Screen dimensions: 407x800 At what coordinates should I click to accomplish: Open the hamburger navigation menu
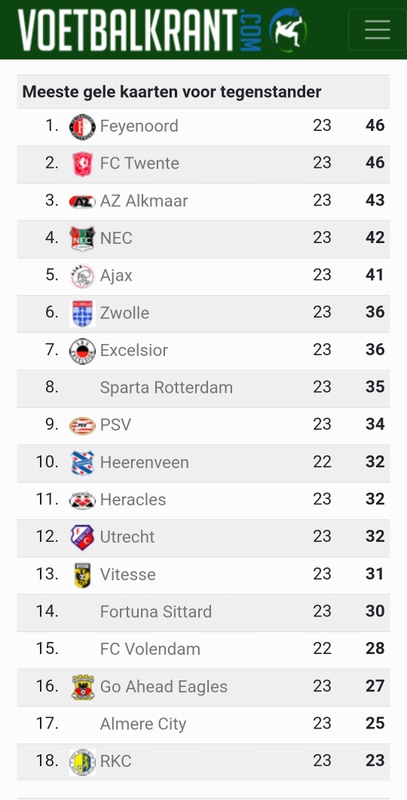click(377, 29)
